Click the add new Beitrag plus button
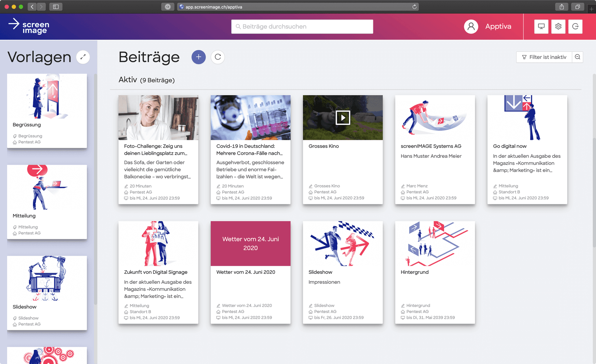This screenshot has height=364, width=596. click(199, 57)
